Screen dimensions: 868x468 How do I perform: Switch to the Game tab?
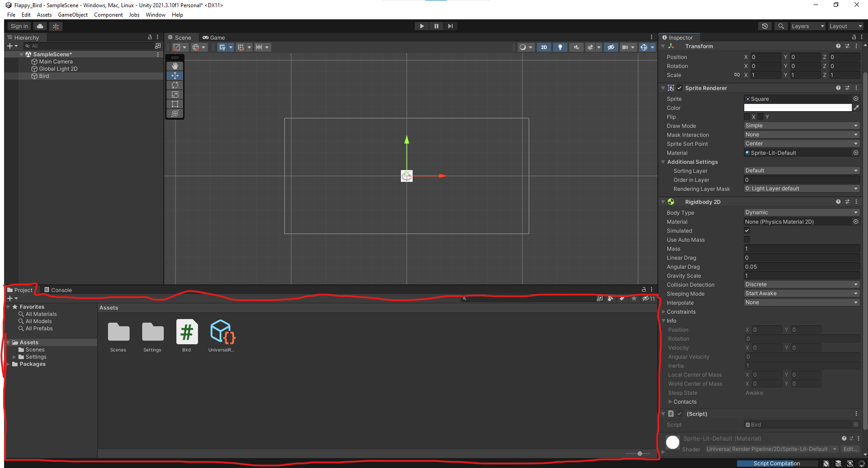[214, 37]
